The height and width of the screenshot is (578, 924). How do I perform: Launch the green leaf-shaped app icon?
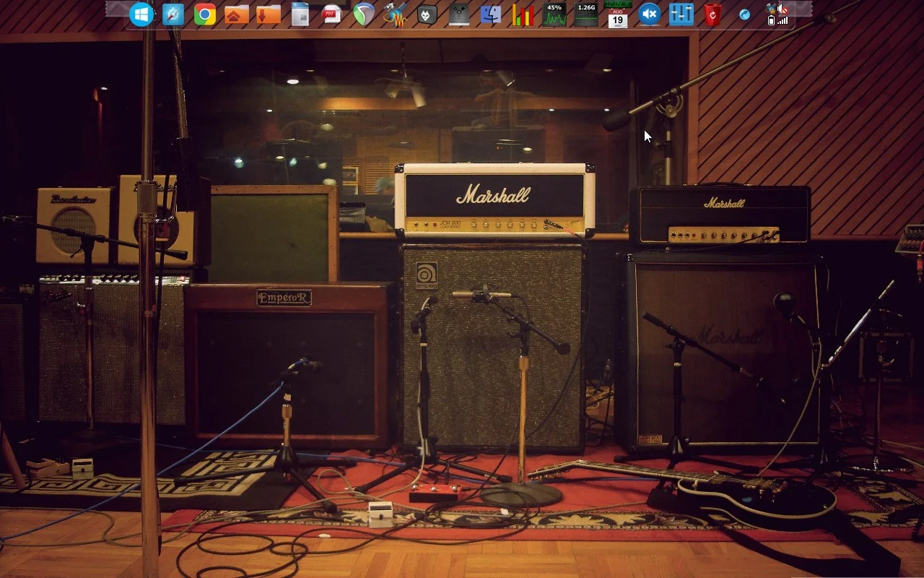point(364,14)
